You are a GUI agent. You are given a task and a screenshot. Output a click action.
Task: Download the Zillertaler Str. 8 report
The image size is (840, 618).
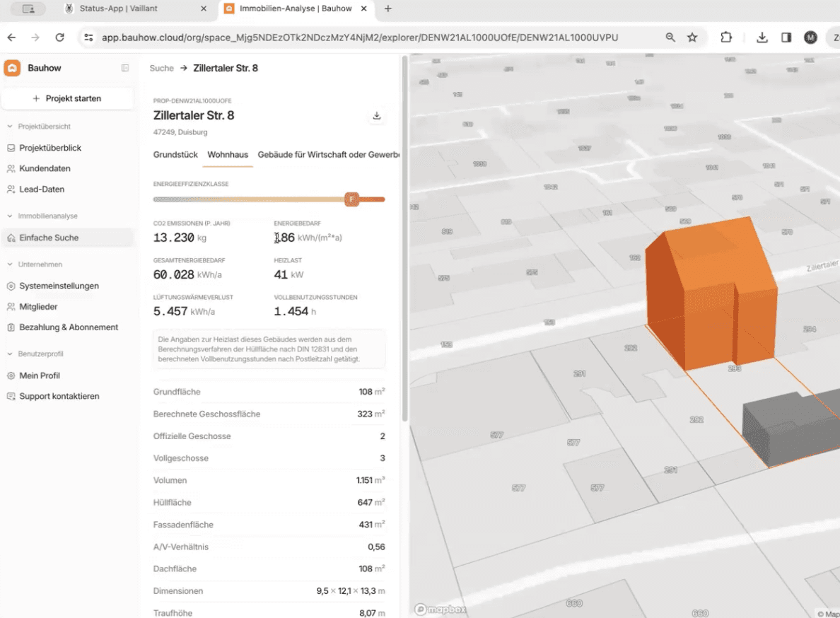pos(377,116)
